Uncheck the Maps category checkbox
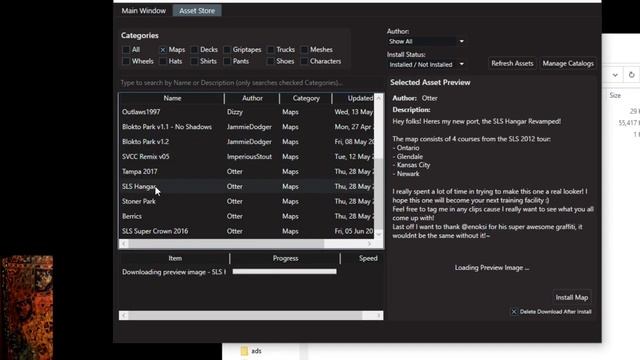The height and width of the screenshot is (360, 640). pyautogui.click(x=163, y=49)
